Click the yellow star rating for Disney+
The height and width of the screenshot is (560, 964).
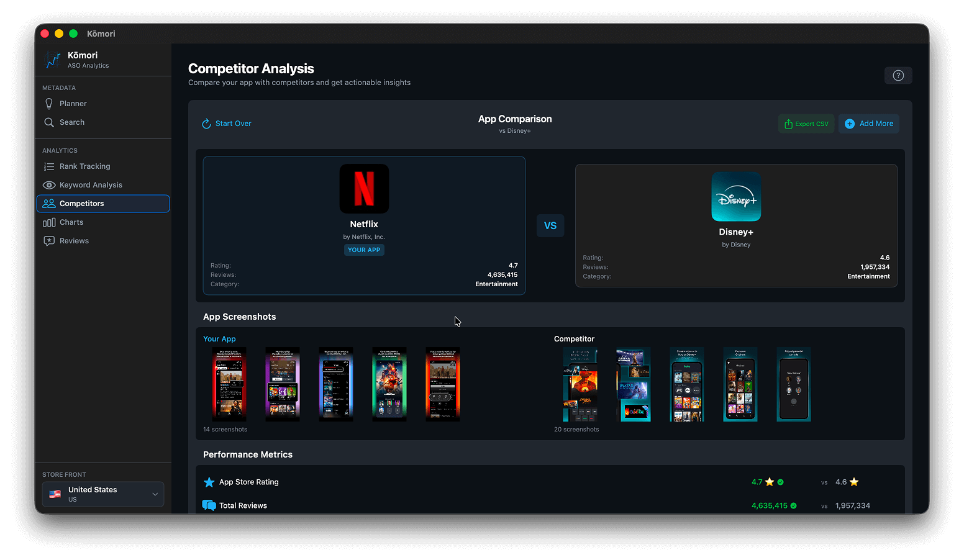854,481
